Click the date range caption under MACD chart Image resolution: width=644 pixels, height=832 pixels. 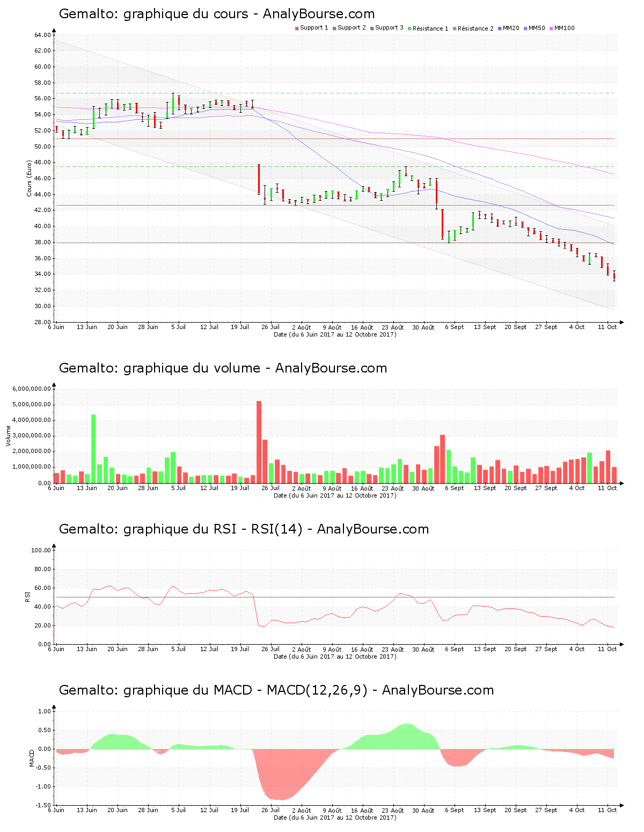[x=335, y=818]
